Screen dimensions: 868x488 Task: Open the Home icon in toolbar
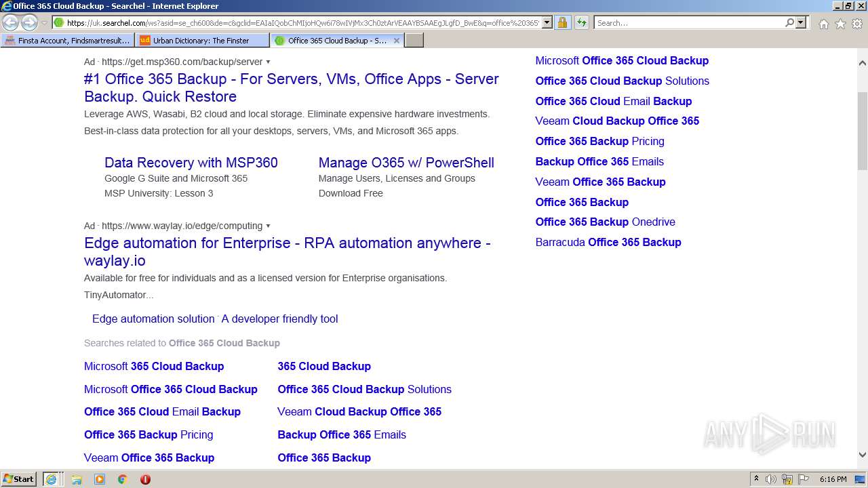(x=823, y=24)
